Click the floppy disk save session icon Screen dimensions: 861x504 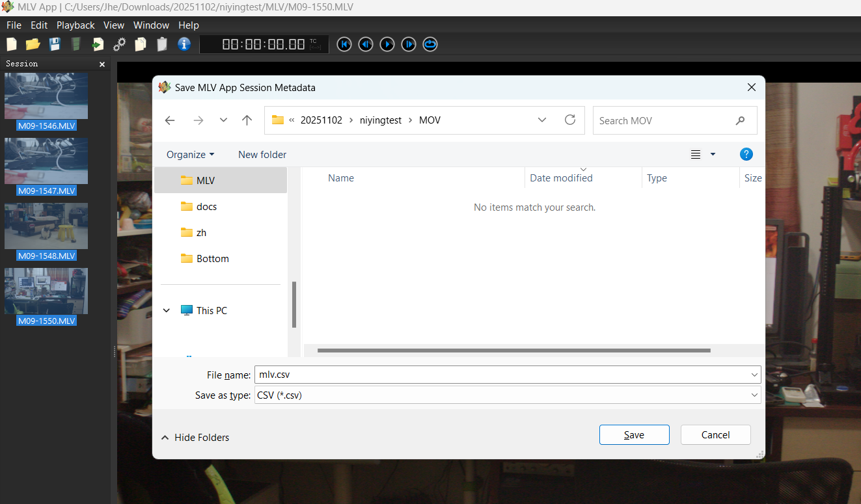point(55,44)
